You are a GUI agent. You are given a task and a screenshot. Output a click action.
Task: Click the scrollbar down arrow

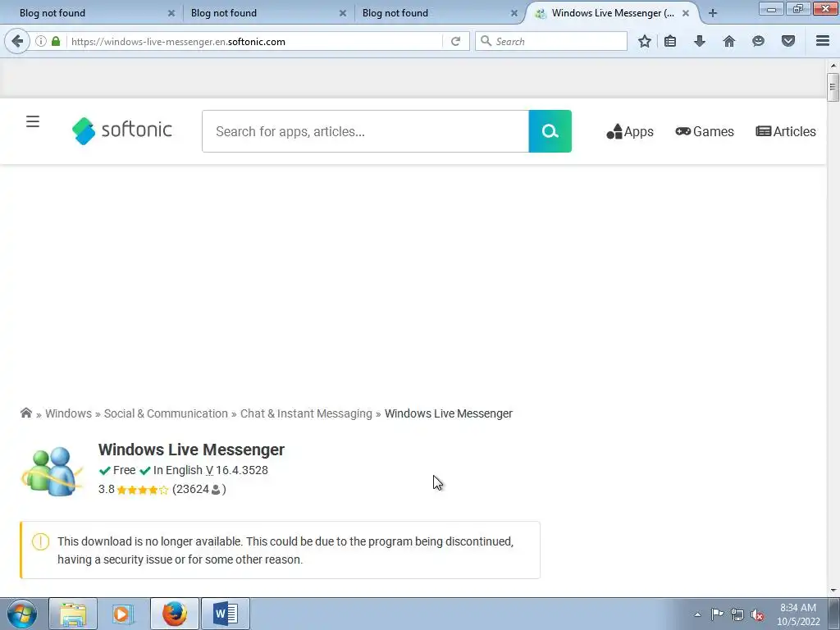[833, 591]
